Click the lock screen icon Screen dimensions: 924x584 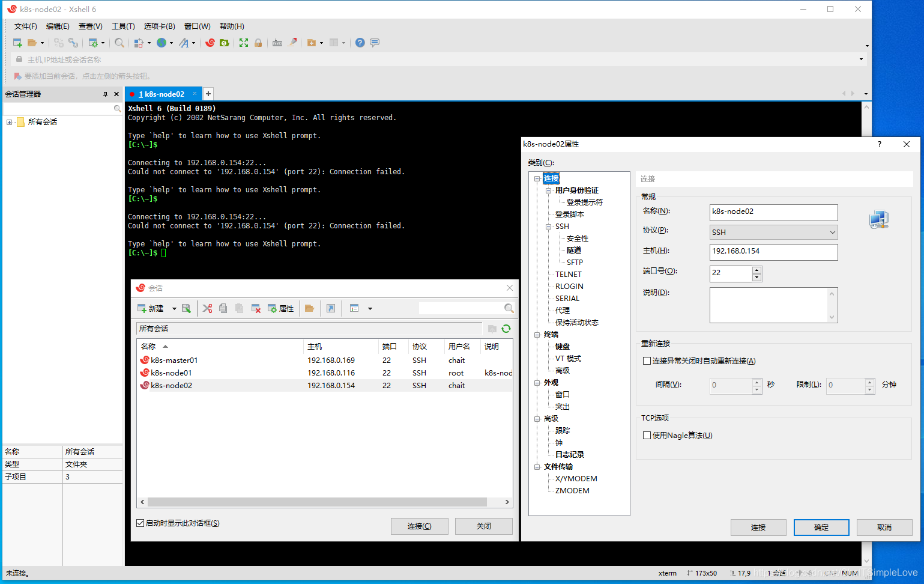258,43
